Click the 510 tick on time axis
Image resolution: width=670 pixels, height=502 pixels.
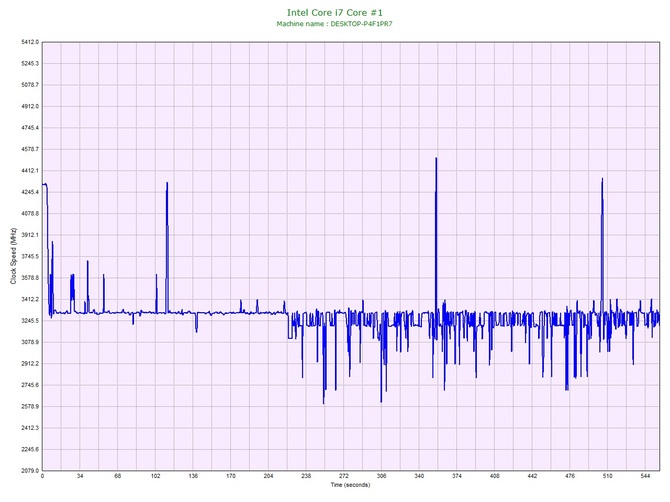pos(608,476)
